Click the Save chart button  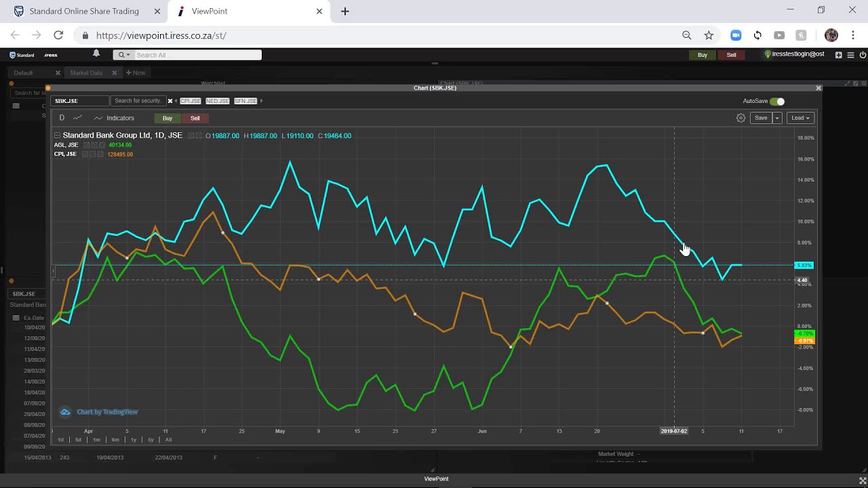(x=761, y=118)
